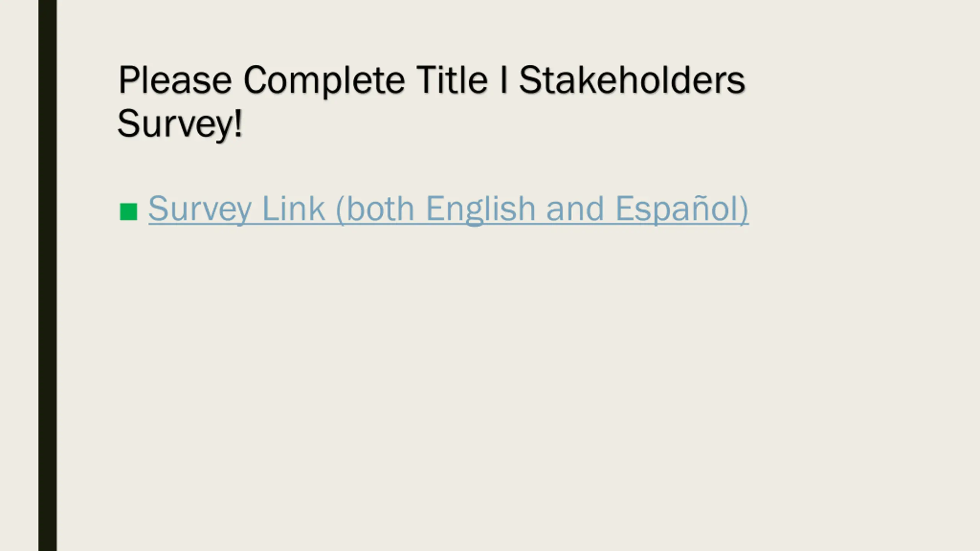This screenshot has width=980, height=551.
Task: Click the word "Please" in the heading
Action: point(175,80)
